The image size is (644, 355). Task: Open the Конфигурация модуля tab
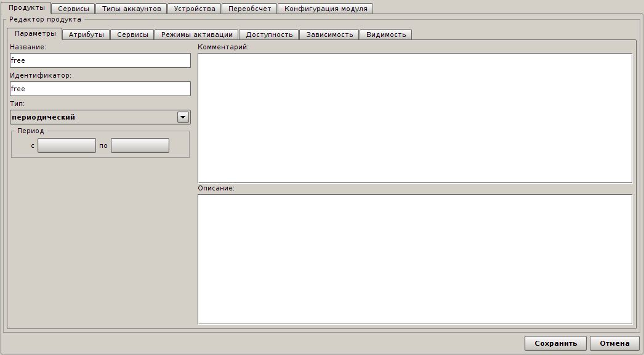click(325, 9)
